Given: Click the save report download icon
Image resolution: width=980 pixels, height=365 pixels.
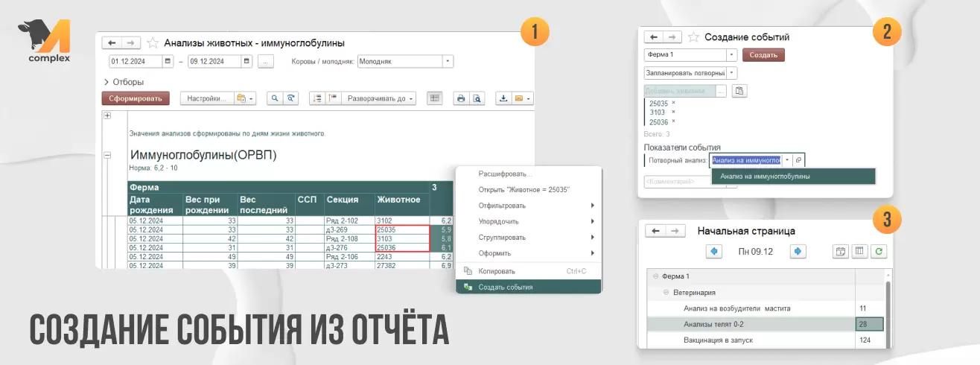Looking at the screenshot, I should (x=503, y=98).
